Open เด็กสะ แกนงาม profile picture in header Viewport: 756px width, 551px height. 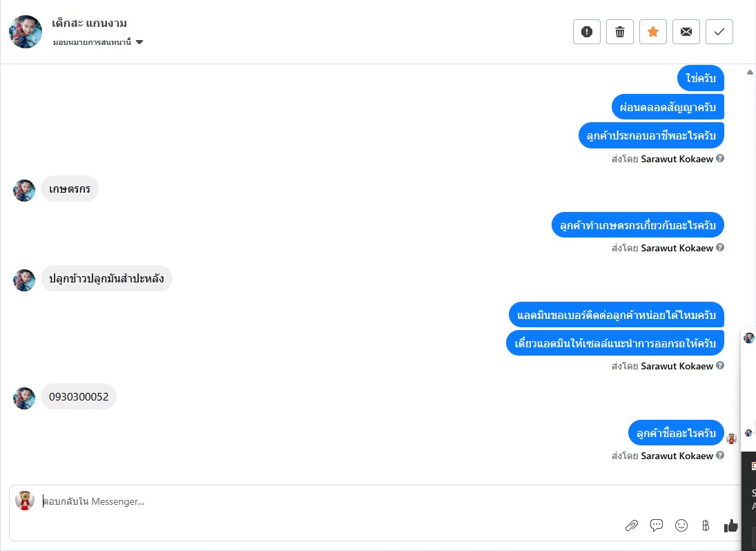(x=26, y=32)
